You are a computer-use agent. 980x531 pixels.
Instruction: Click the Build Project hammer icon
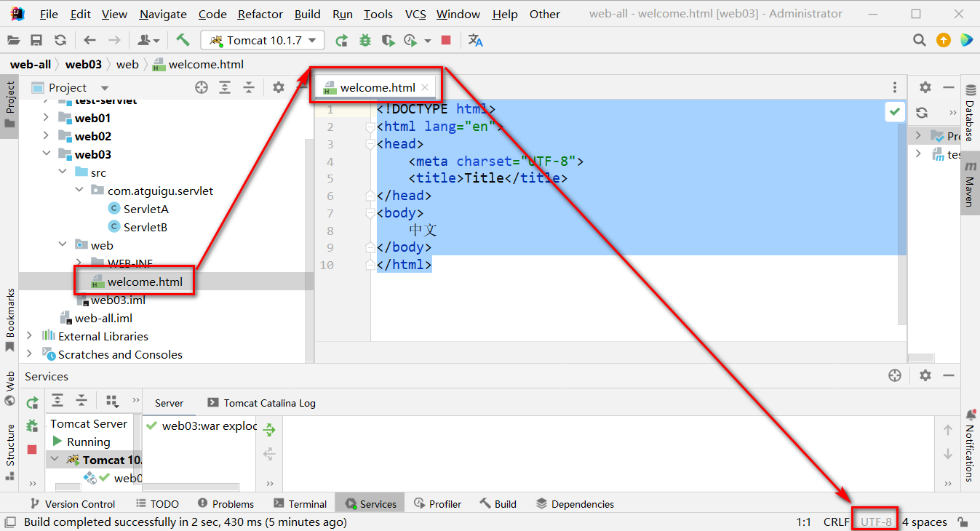click(183, 41)
